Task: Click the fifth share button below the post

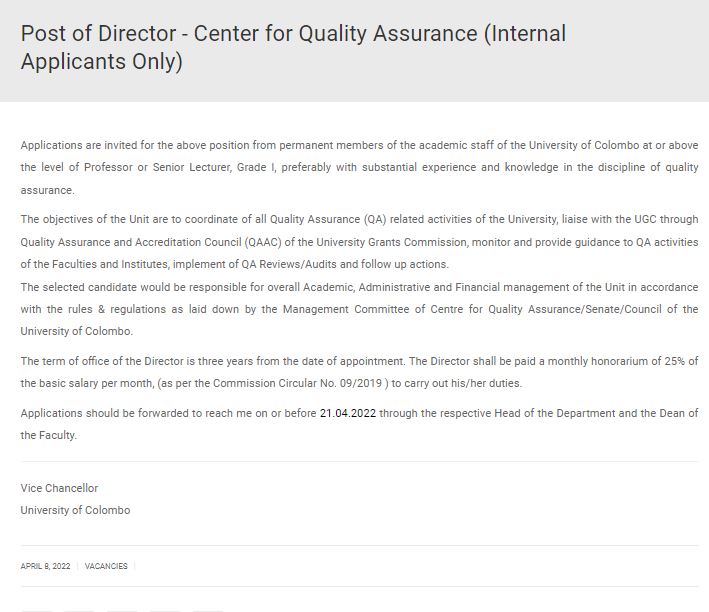Action: click(208, 610)
